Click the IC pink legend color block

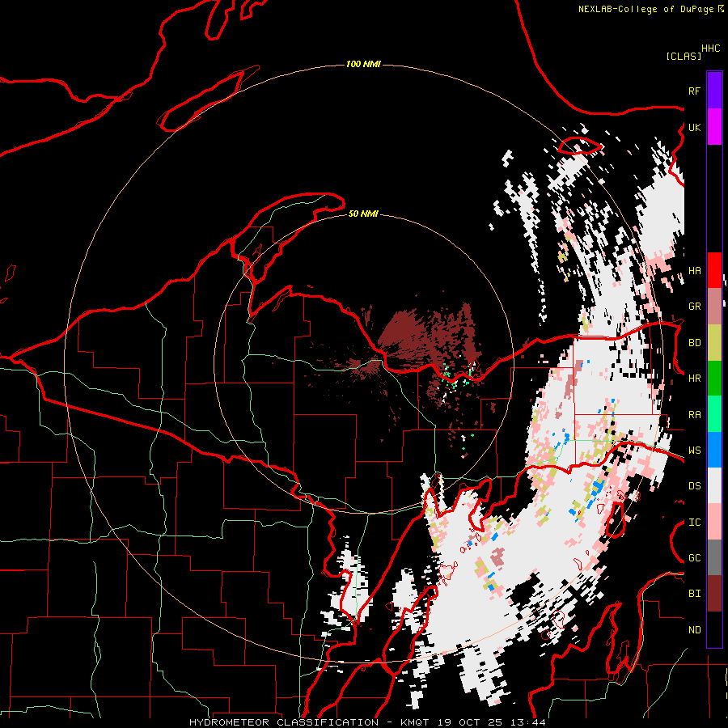tap(714, 522)
